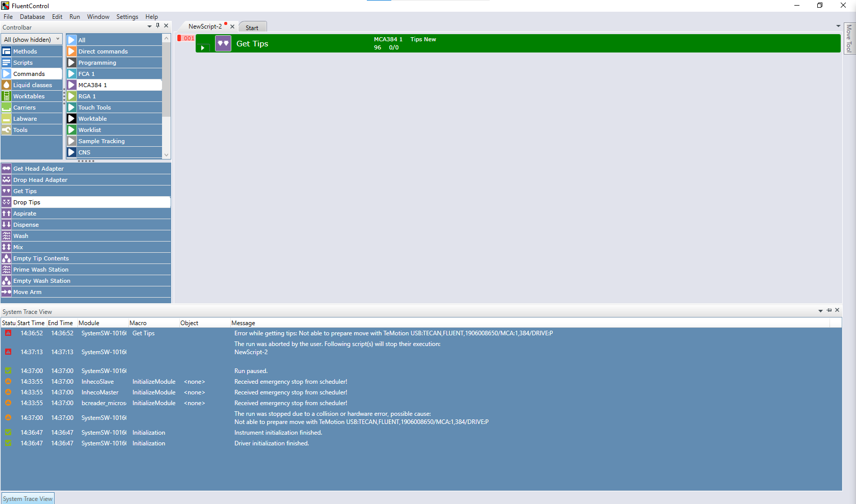Click the Get Head Adapter icon
Viewport: 856px width, 504px height.
click(x=7, y=169)
